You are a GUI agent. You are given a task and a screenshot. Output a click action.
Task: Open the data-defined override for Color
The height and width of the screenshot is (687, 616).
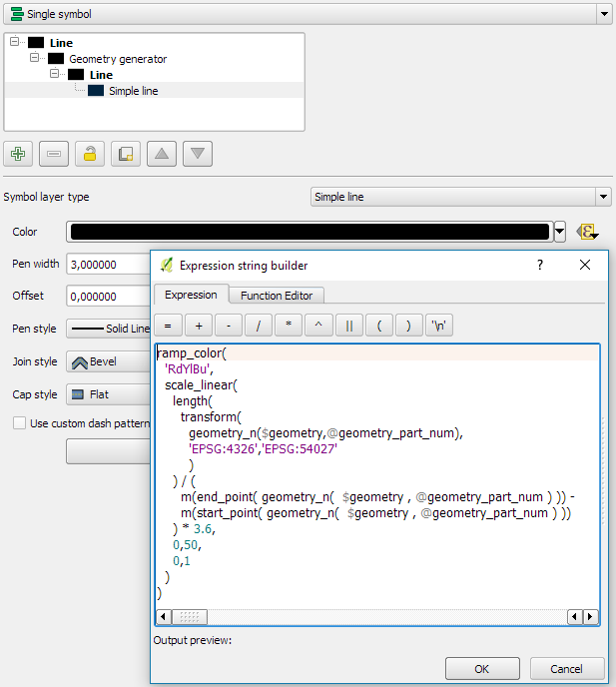(x=588, y=232)
